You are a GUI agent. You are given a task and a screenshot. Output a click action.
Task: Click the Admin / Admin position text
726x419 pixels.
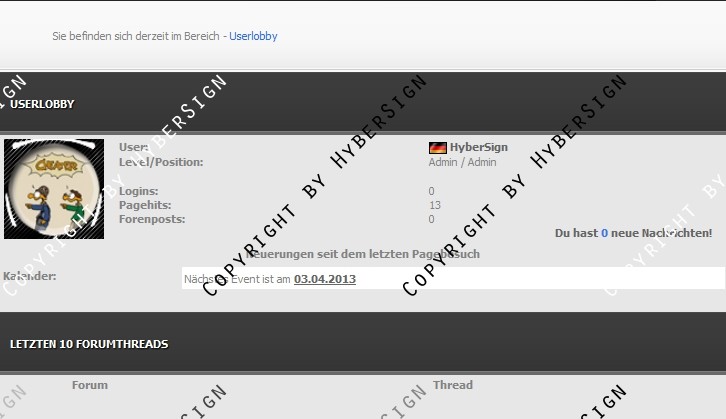coord(462,162)
